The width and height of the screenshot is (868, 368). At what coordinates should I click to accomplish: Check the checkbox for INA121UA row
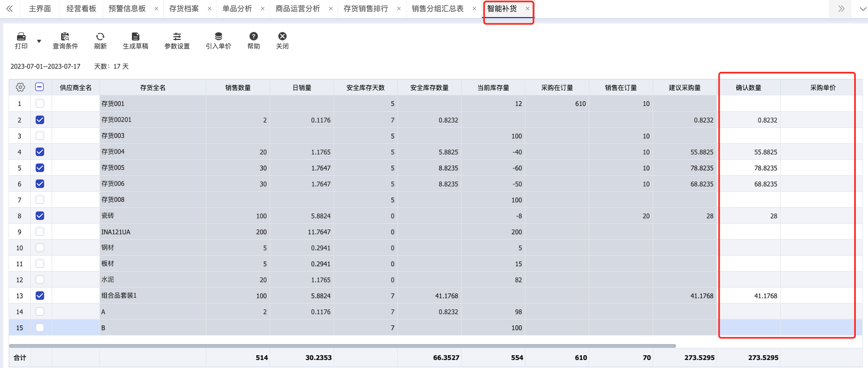coord(40,232)
